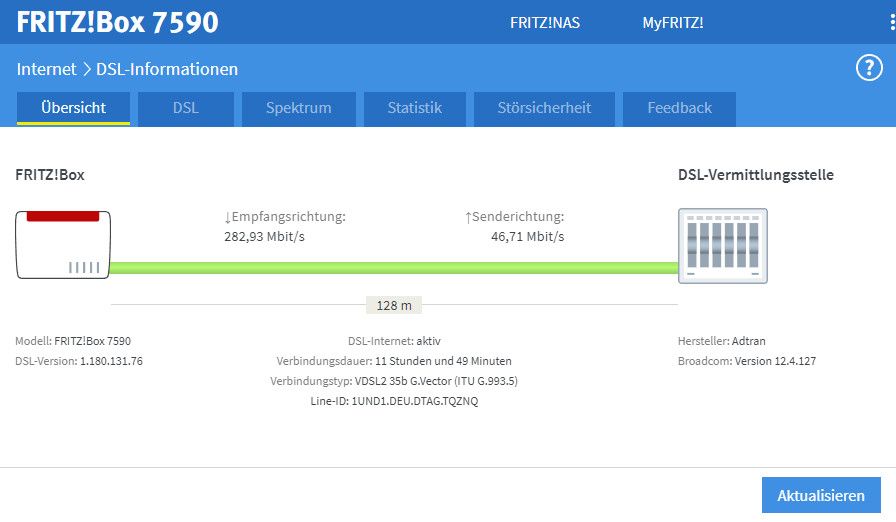Viewport: 896px width, 522px height.
Task: Click the FRITZ!Box section heading
Action: [50, 175]
